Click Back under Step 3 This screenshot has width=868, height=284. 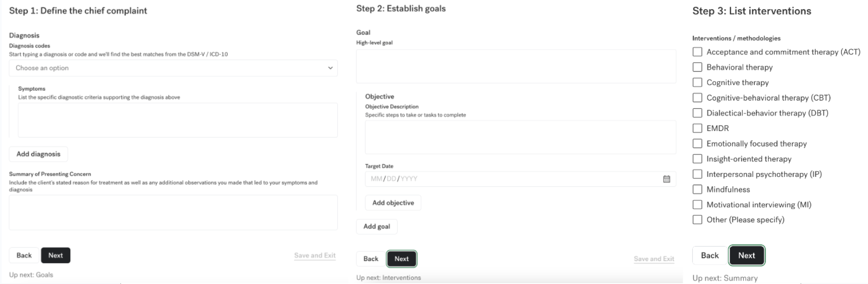709,255
